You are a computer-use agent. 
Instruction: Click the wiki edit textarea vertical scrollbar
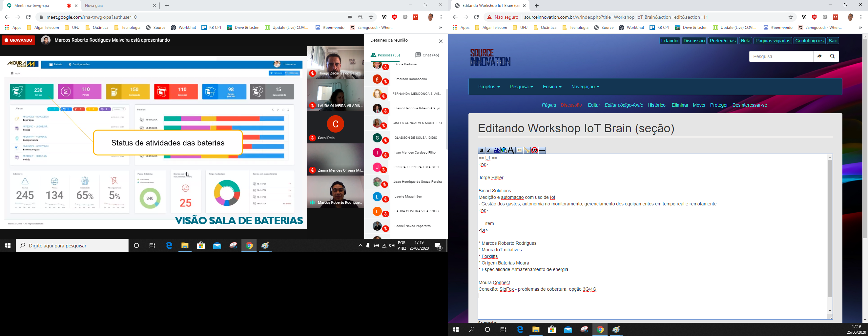(x=830, y=228)
